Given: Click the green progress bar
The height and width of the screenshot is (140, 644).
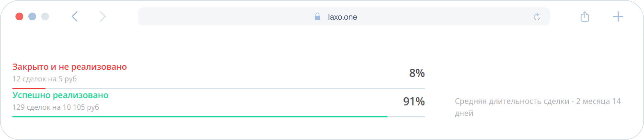Looking at the screenshot, I should click(200, 116).
